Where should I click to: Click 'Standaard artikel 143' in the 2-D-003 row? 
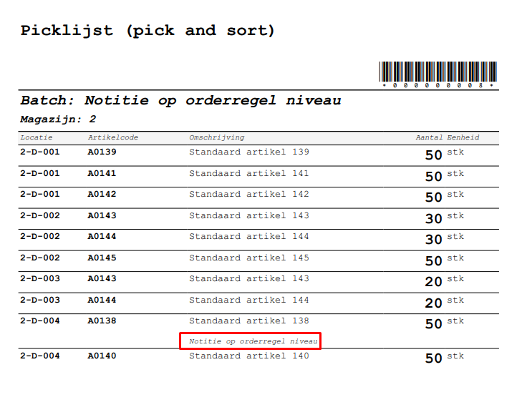(x=249, y=278)
